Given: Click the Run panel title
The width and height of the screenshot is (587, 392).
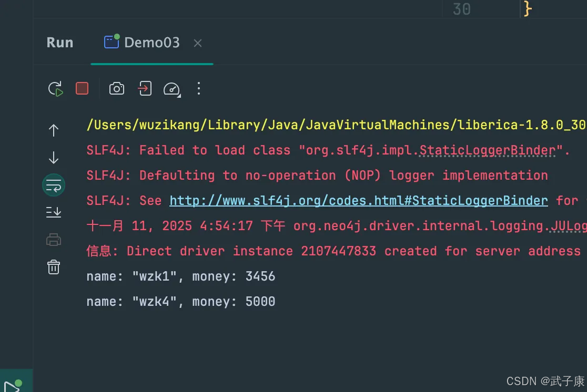Looking at the screenshot, I should [x=60, y=43].
